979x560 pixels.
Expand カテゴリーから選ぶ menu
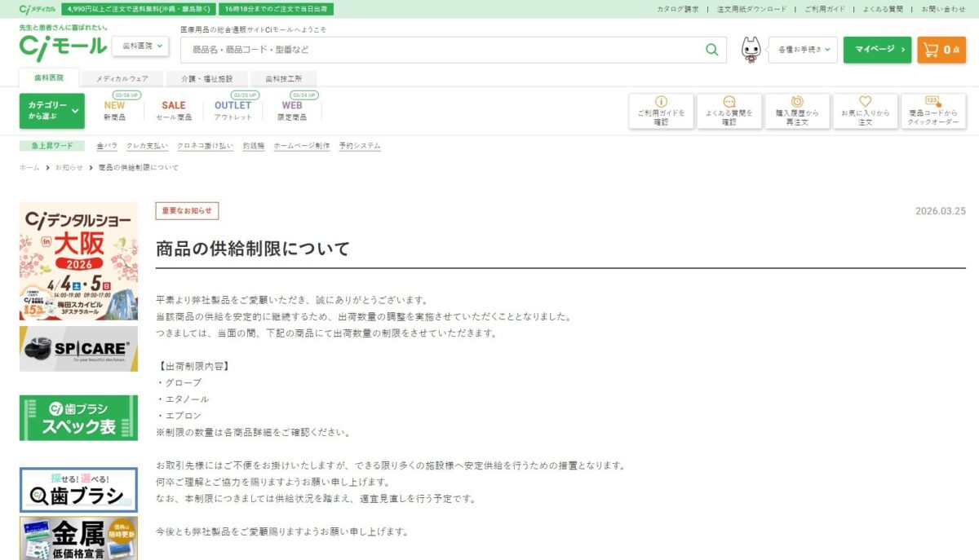(52, 111)
